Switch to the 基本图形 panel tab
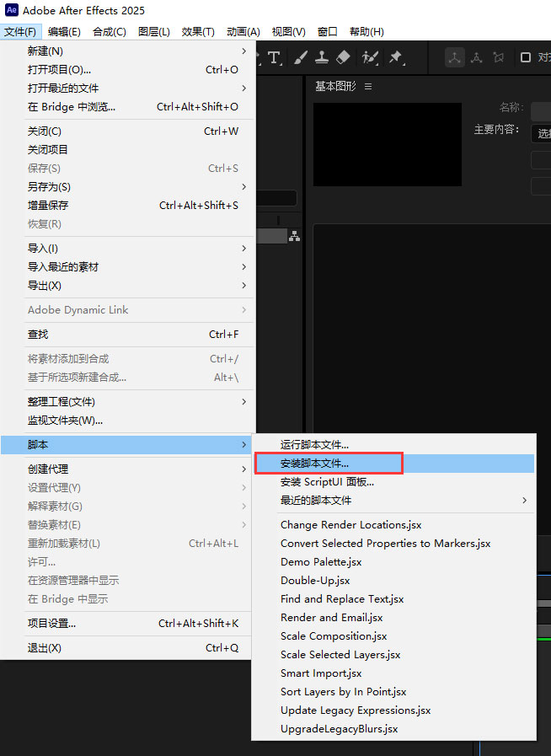Screen dimensions: 551x756 pos(335,87)
